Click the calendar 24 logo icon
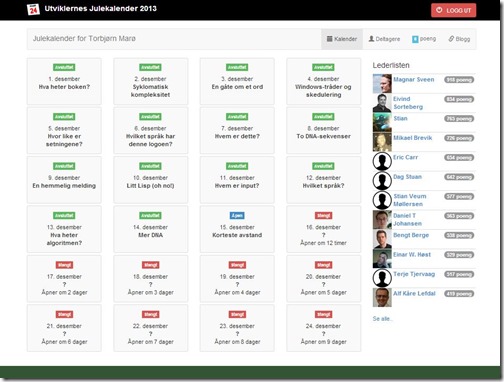The height and width of the screenshot is (382, 504). (x=33, y=9)
